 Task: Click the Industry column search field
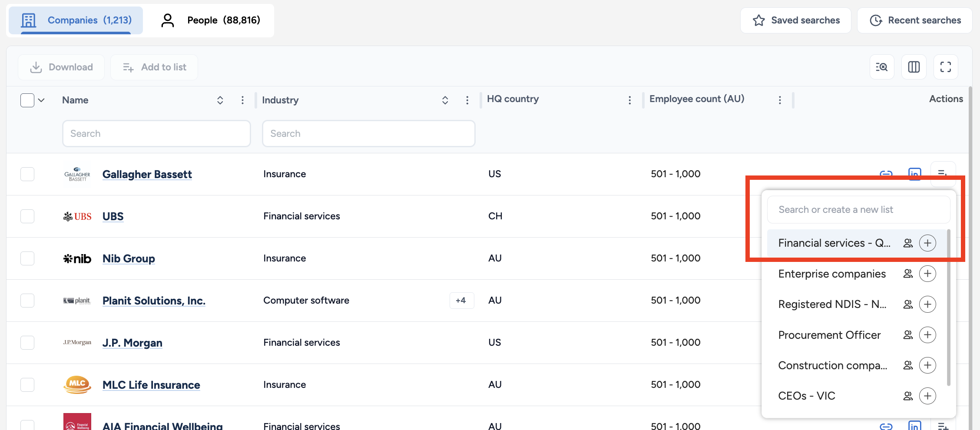[x=368, y=134]
